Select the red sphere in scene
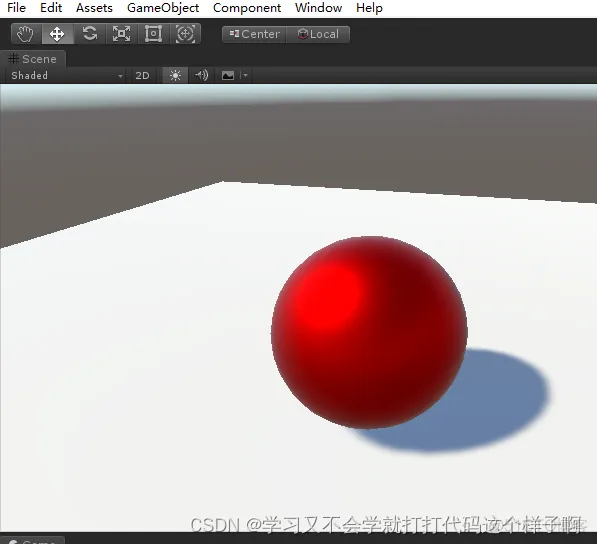 click(369, 332)
